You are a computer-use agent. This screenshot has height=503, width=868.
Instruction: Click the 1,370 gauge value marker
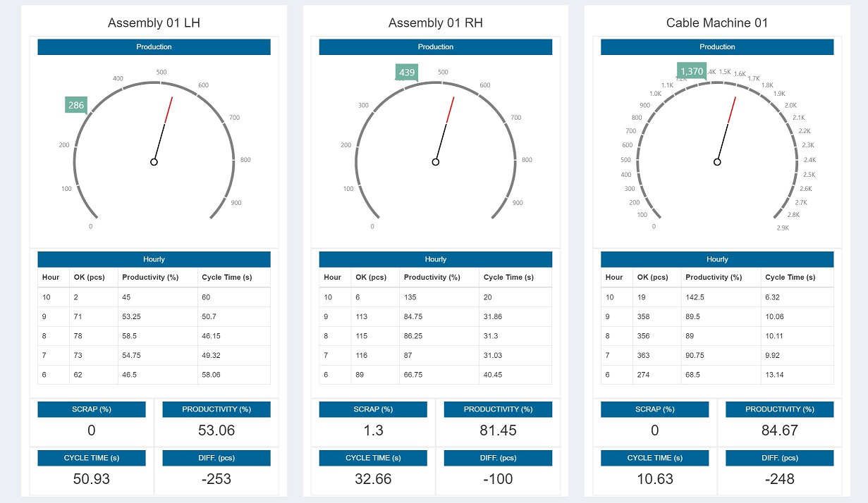point(692,71)
